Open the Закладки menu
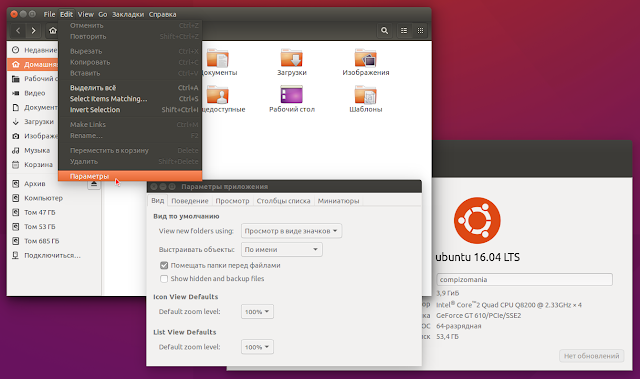The image size is (640, 379). pos(128,14)
